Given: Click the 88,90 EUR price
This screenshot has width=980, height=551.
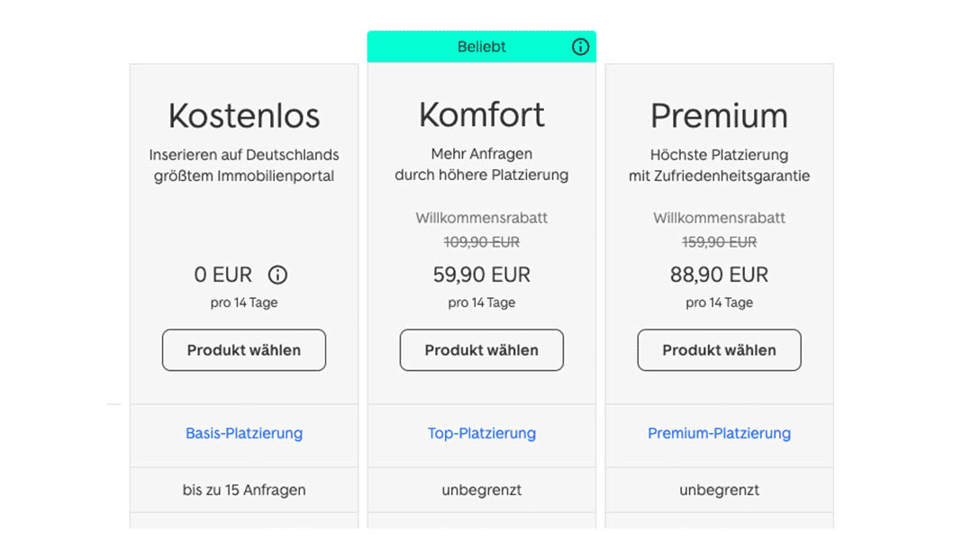Looking at the screenshot, I should point(719,275).
